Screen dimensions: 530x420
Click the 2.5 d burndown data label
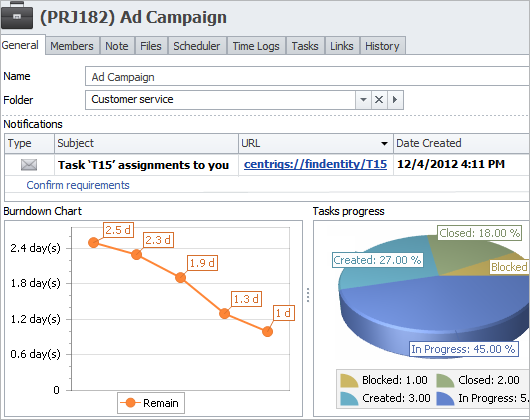[x=118, y=230]
